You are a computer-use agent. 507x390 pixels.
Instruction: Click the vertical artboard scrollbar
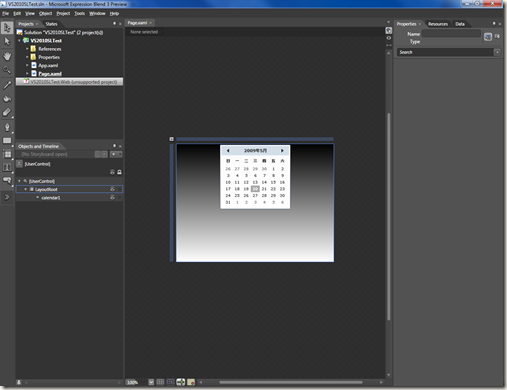pos(389,217)
